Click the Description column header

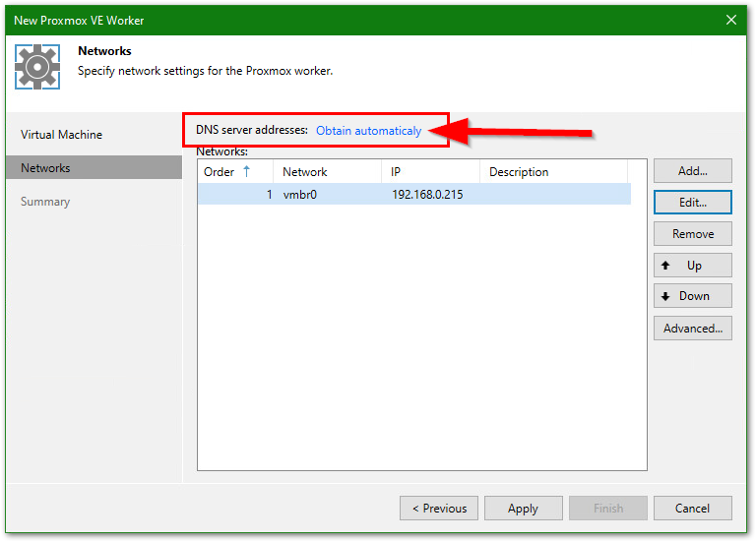tap(519, 172)
